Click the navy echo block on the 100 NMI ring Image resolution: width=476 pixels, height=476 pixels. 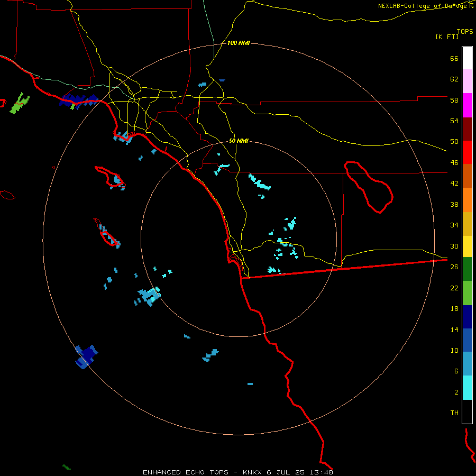coord(87,356)
